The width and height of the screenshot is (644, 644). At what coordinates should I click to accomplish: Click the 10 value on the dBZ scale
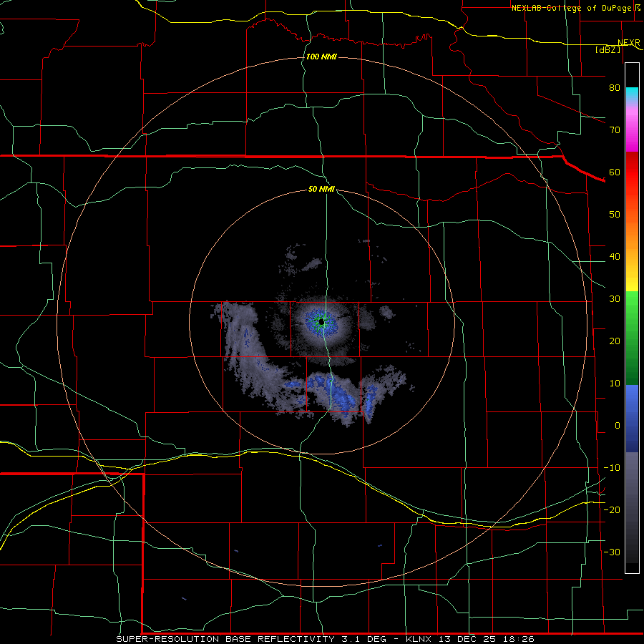[615, 384]
